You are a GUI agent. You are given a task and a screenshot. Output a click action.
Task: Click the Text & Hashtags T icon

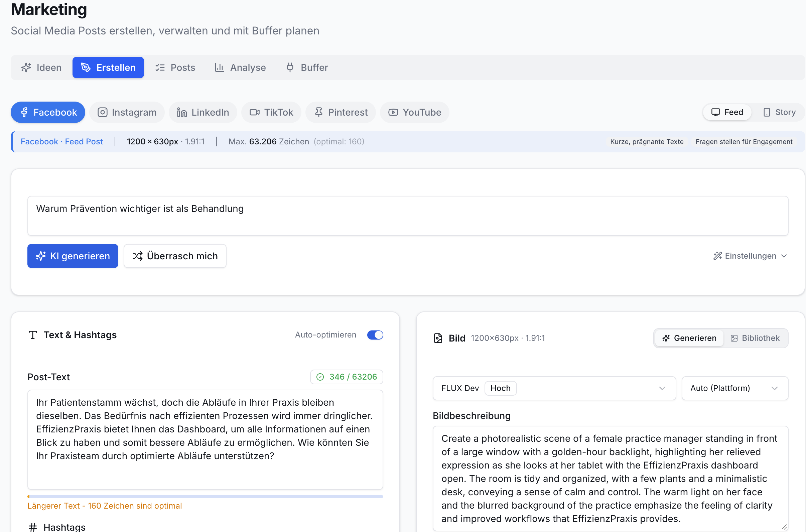(32, 335)
